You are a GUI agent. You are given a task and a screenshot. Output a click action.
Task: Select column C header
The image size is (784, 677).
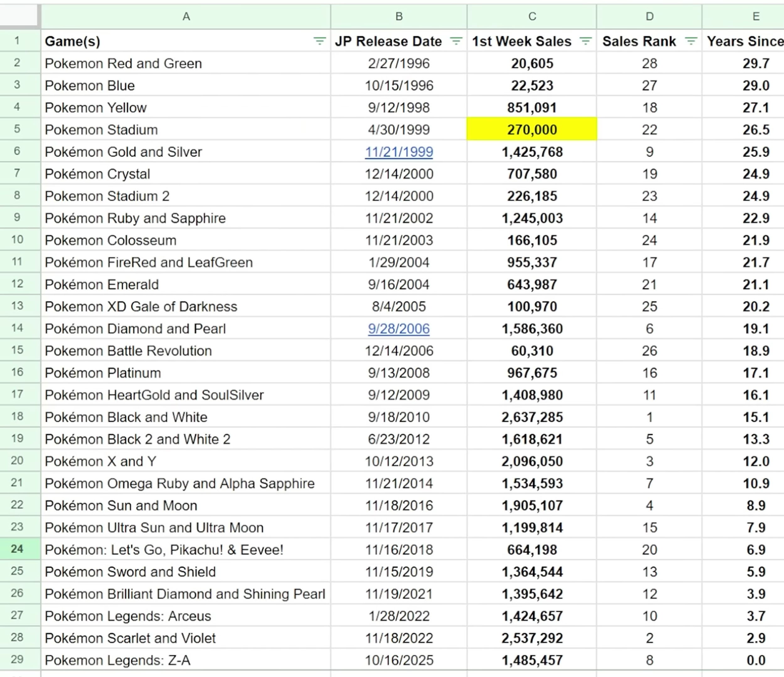tap(532, 16)
